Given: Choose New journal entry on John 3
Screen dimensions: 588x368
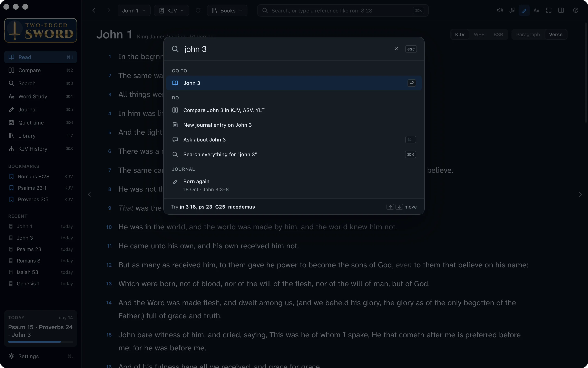Looking at the screenshot, I should (294, 125).
